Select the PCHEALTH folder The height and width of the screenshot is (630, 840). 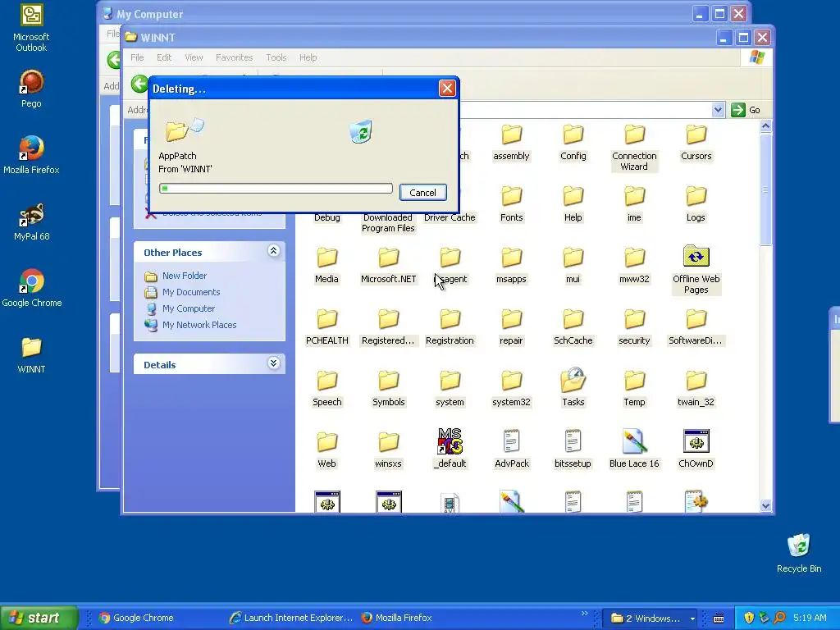click(326, 326)
